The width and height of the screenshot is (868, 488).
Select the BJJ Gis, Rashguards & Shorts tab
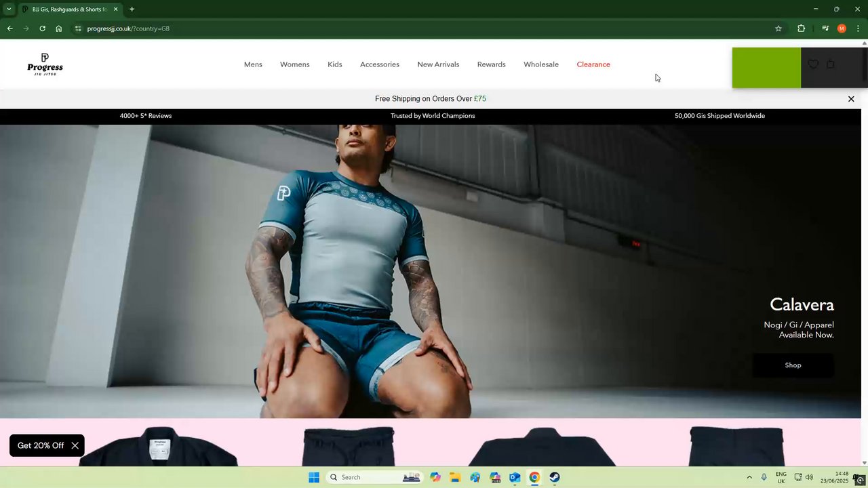tap(70, 9)
